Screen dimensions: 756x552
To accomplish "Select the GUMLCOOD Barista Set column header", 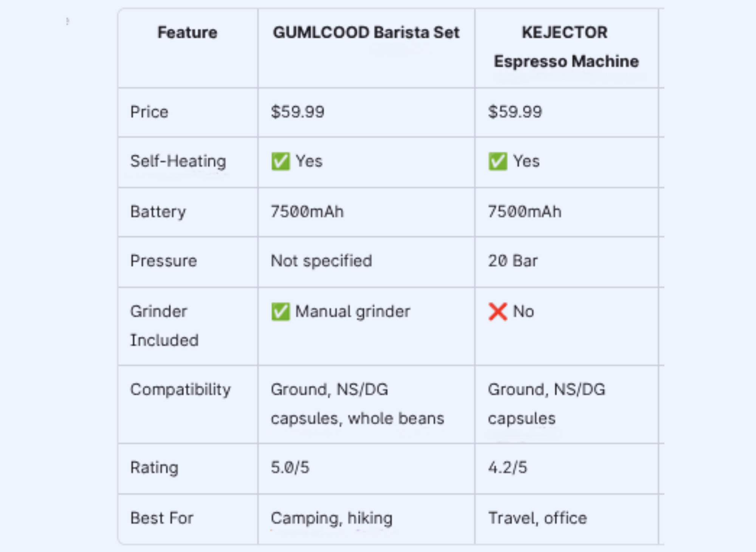I will [x=366, y=32].
